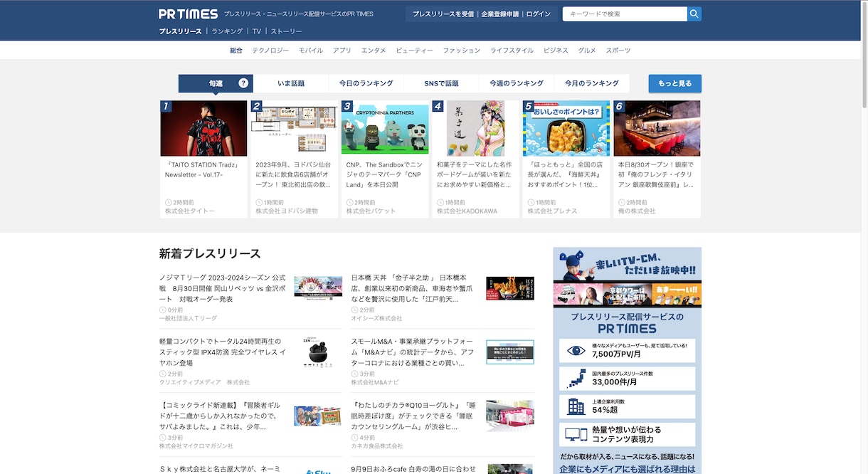The height and width of the screenshot is (474, 868).
Task: Click 金子半之助 tendon release thumbnail
Action: (510, 288)
